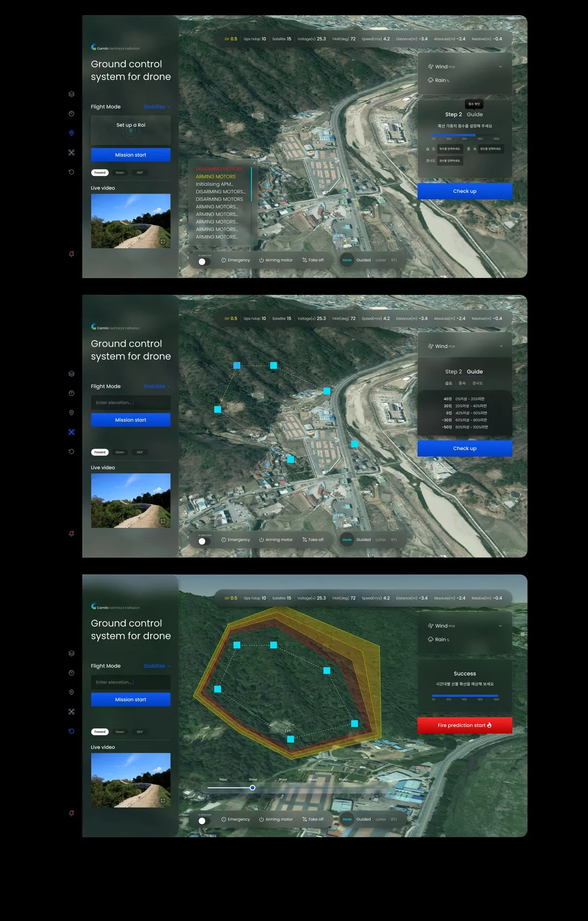Expand Wind chevron on the Success screen
Image resolution: width=588 pixels, height=921 pixels.
pyautogui.click(x=500, y=626)
